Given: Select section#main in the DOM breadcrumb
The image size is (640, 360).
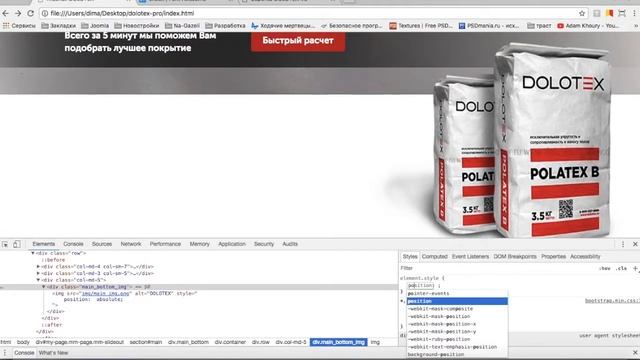Looking at the screenshot, I should tap(146, 342).
